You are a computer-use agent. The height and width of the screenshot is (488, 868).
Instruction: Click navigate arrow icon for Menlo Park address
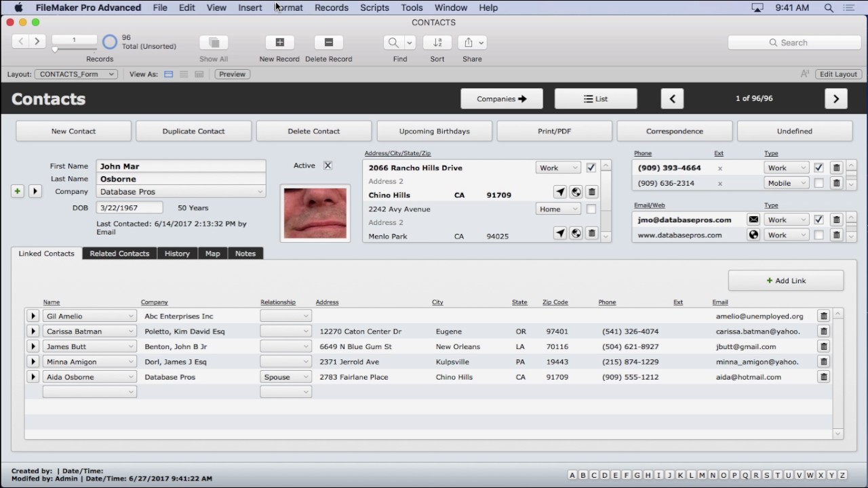560,233
